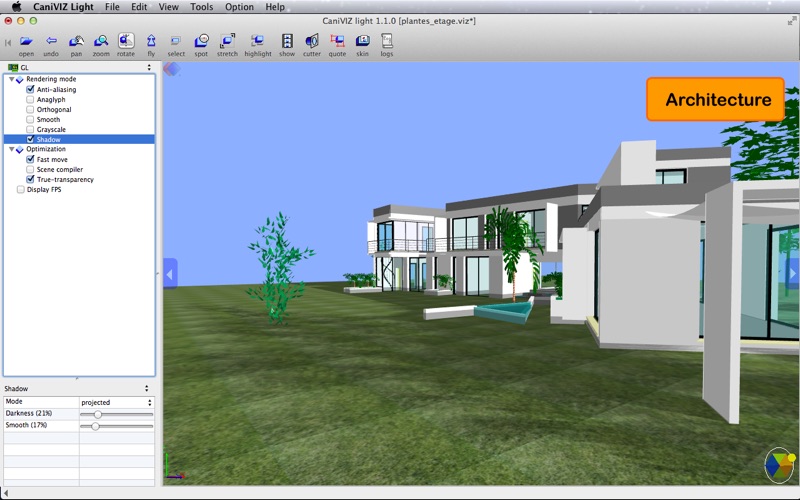The image size is (800, 500).
Task: Enable the Grayscale checkbox
Action: point(30,130)
